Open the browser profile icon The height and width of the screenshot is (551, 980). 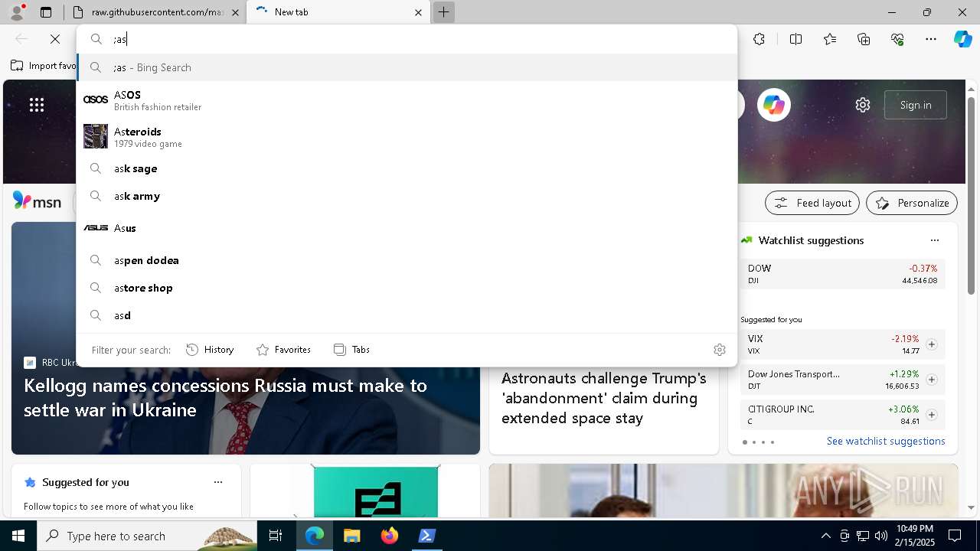(17, 12)
